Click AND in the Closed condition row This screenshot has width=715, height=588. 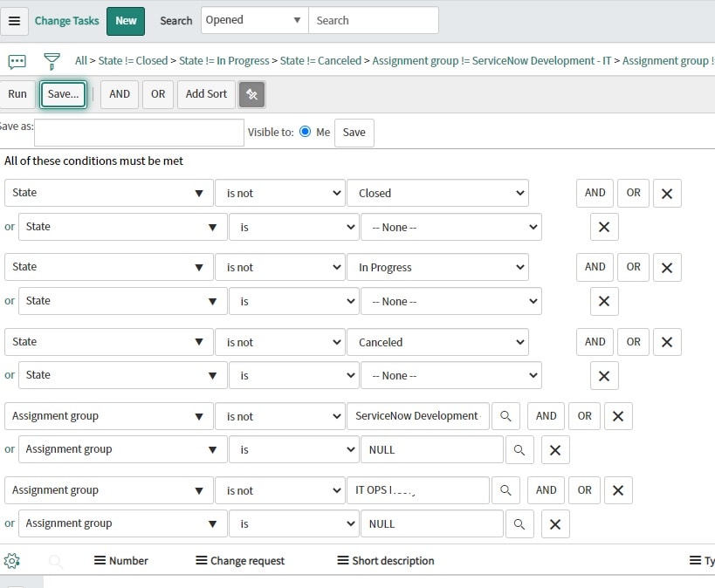pos(595,193)
